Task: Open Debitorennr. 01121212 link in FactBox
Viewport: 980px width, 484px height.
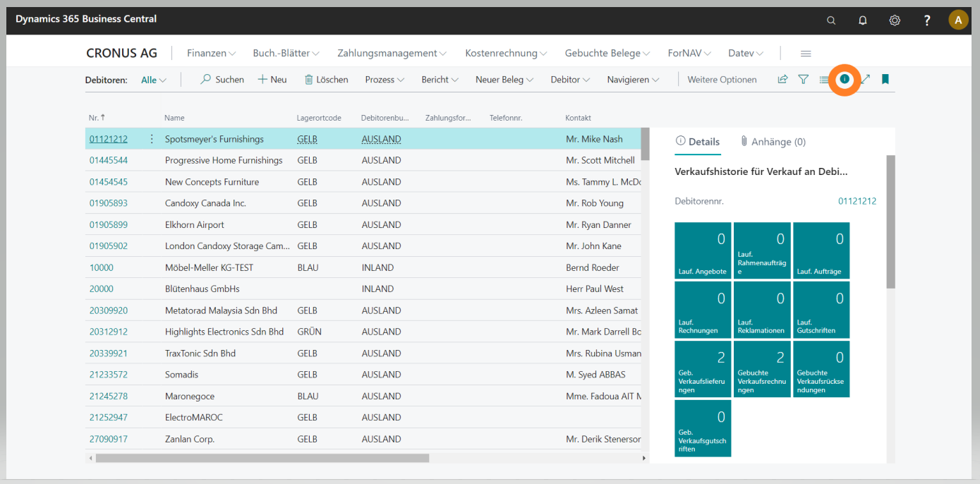Action: tap(857, 201)
